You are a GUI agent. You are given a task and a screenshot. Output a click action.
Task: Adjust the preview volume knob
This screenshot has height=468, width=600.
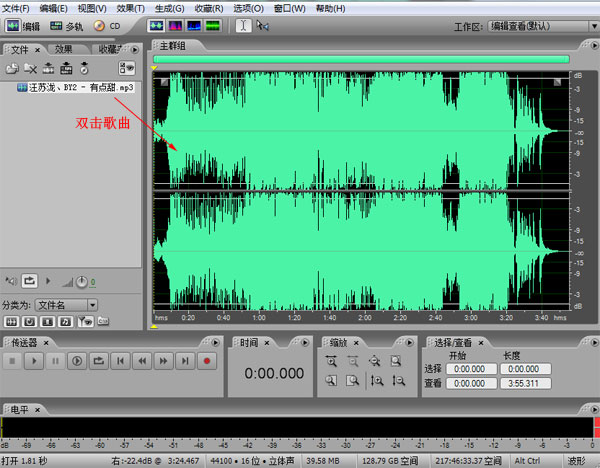tap(82, 282)
